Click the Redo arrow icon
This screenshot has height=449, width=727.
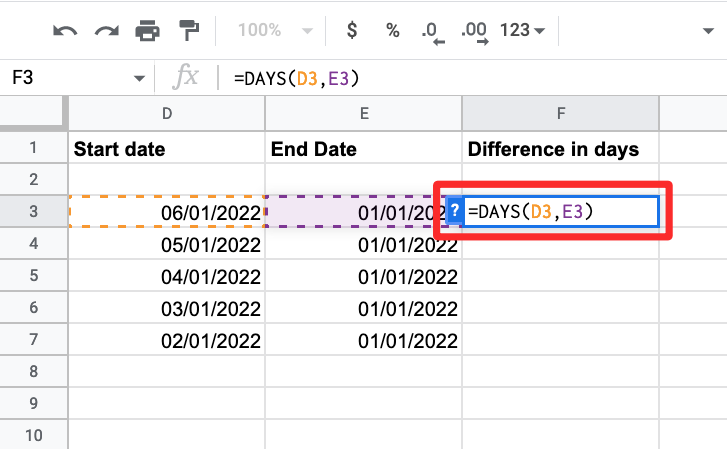tap(106, 30)
